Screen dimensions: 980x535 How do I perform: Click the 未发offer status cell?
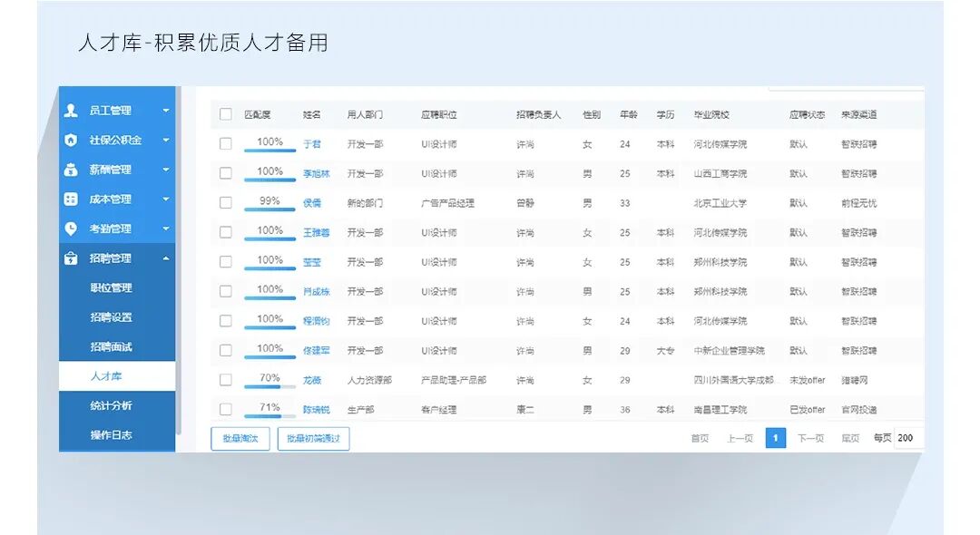(807, 380)
